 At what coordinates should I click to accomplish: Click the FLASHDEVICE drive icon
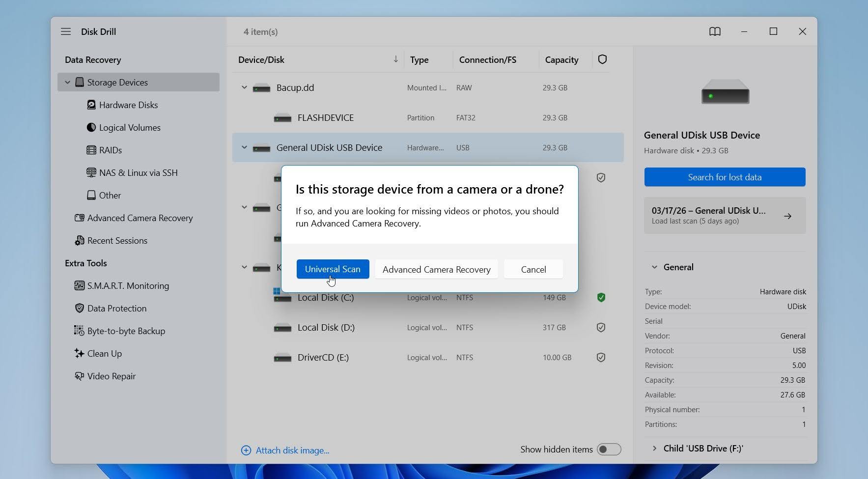(282, 118)
